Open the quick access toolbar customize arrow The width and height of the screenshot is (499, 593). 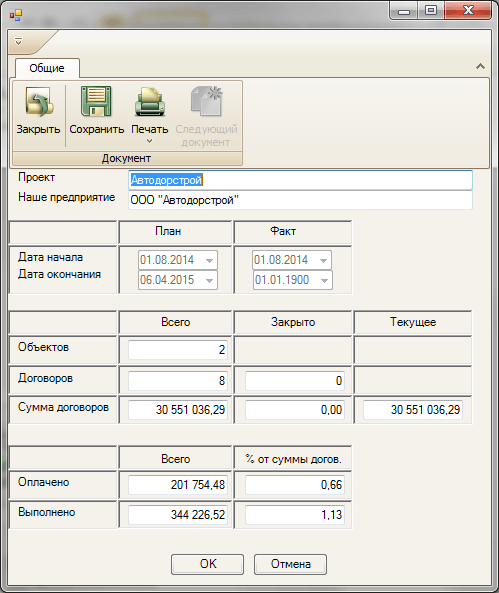(x=19, y=41)
